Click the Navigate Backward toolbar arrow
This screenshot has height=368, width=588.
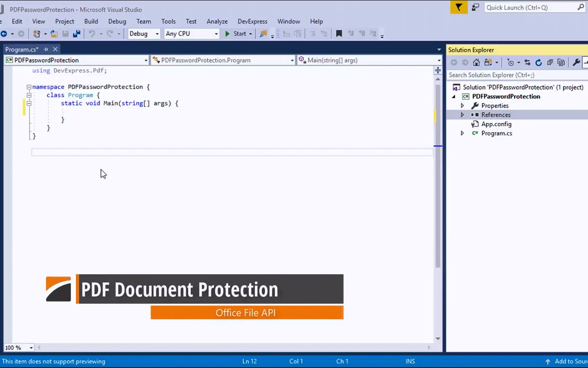(4, 34)
